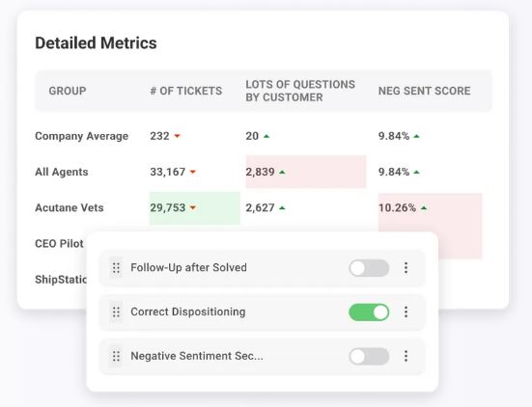Sort by NEG SENT SCORE column header
Screen dimensions: 532x407
[425, 91]
